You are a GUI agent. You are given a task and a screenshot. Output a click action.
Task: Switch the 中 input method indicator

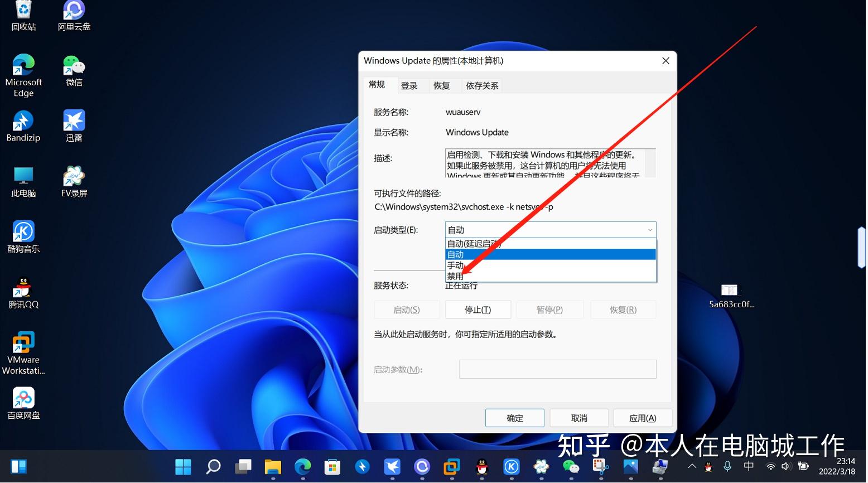click(749, 466)
